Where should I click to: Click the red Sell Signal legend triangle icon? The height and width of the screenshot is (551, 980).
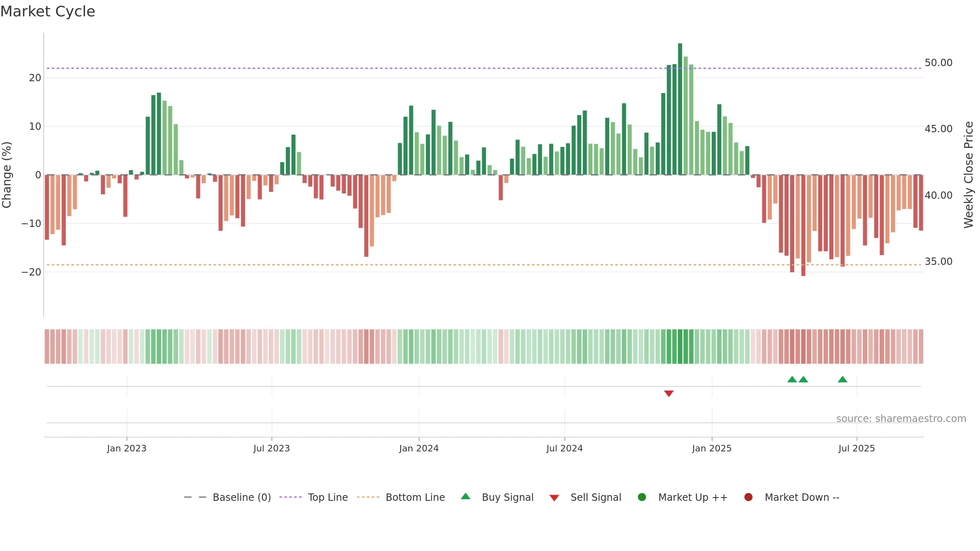point(554,498)
